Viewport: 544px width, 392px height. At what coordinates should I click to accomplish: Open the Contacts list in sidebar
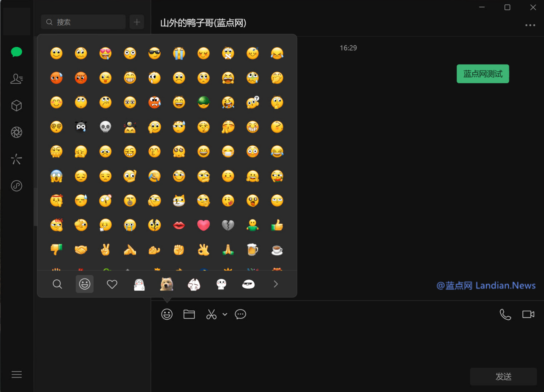click(x=17, y=79)
